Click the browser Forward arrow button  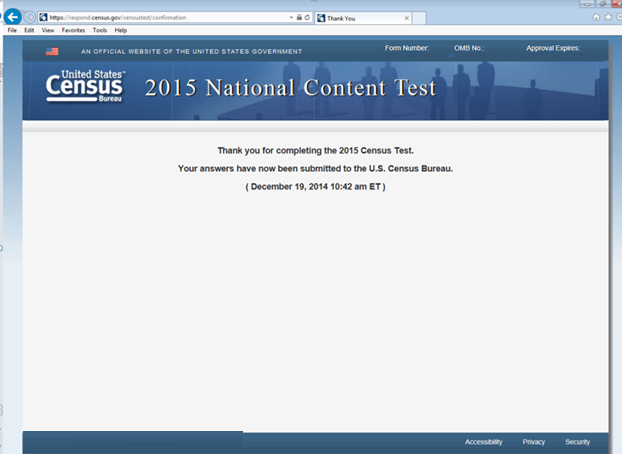pyautogui.click(x=30, y=17)
